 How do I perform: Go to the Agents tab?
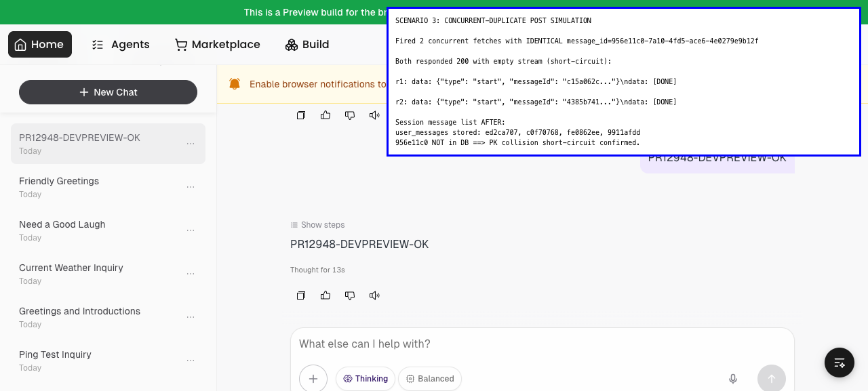coord(121,45)
